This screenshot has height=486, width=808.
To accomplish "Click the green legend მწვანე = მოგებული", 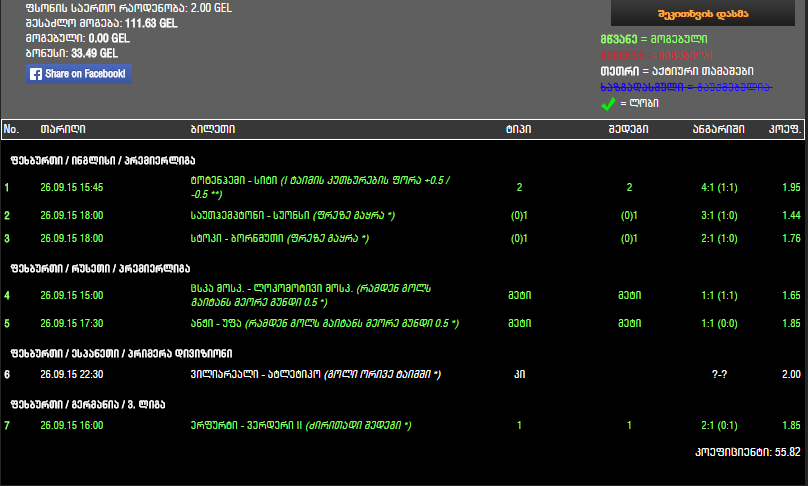I will coord(654,39).
